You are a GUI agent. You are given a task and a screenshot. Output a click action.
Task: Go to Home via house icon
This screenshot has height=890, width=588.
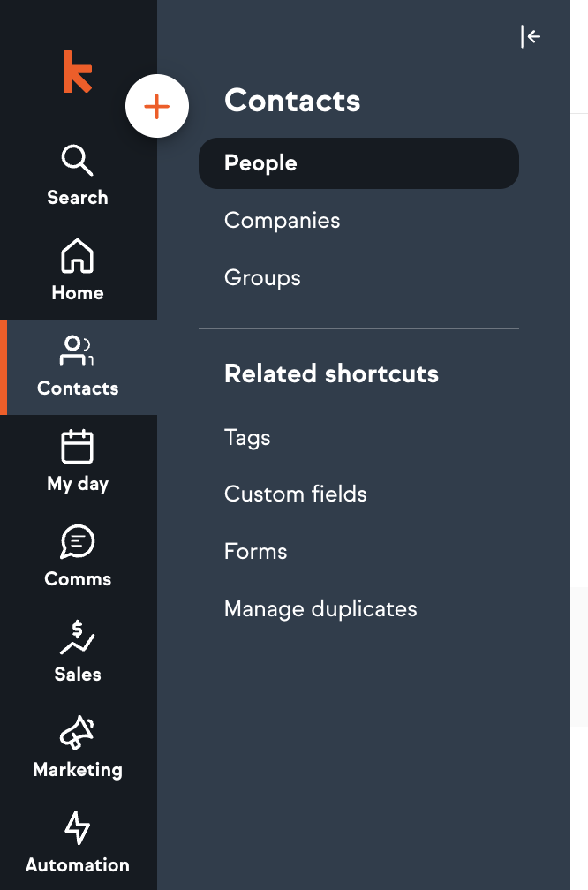point(77,257)
